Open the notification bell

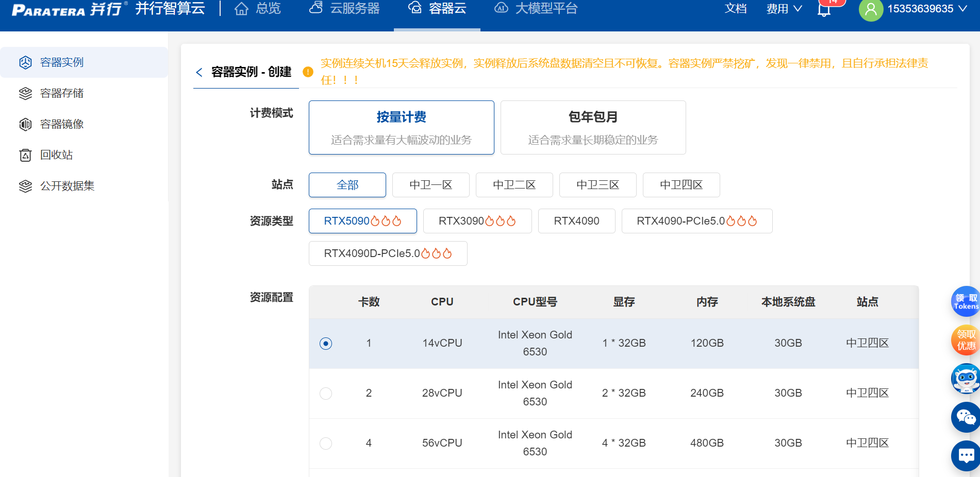click(x=824, y=9)
